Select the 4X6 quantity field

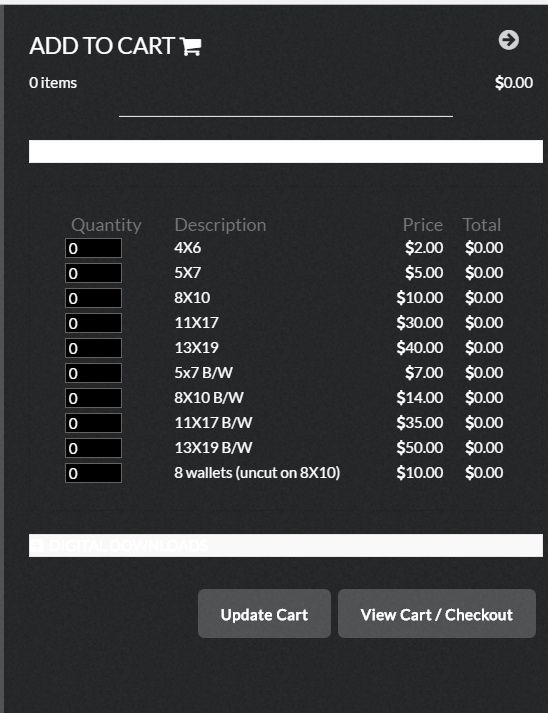coord(93,248)
